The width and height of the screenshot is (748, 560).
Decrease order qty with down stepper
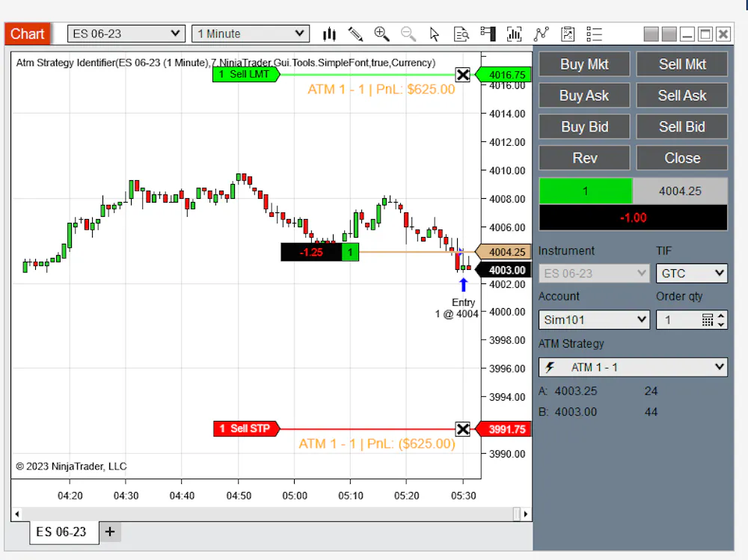(721, 324)
